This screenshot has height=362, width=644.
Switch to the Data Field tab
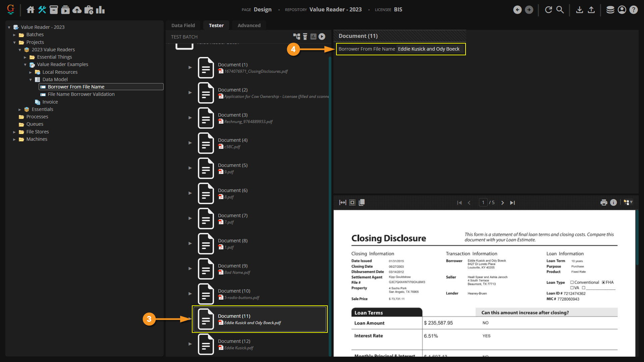point(183,25)
